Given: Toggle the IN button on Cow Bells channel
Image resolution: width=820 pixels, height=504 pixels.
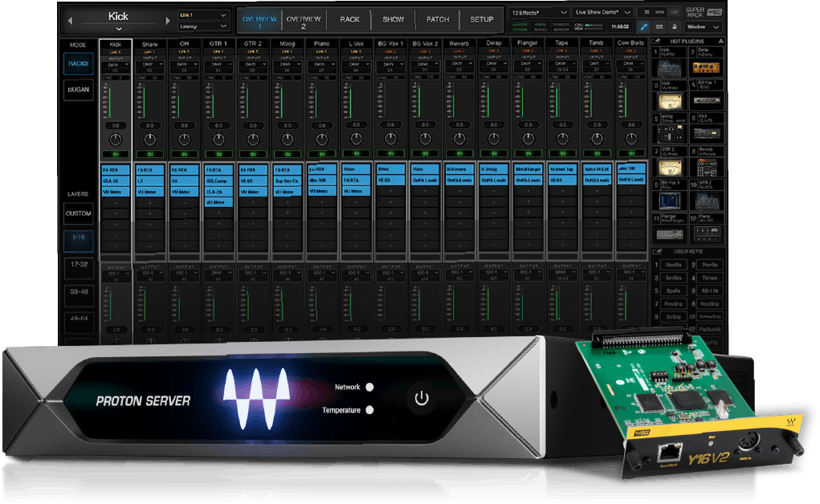Looking at the screenshot, I should [x=630, y=153].
